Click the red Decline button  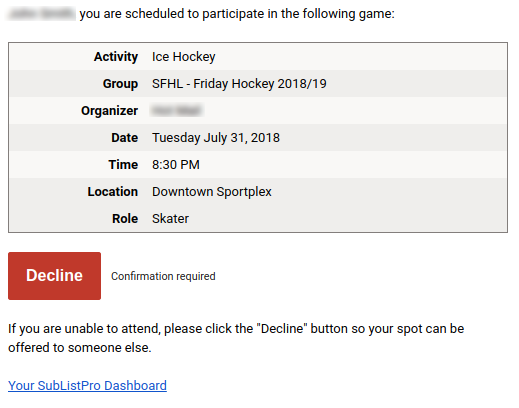[x=54, y=276]
